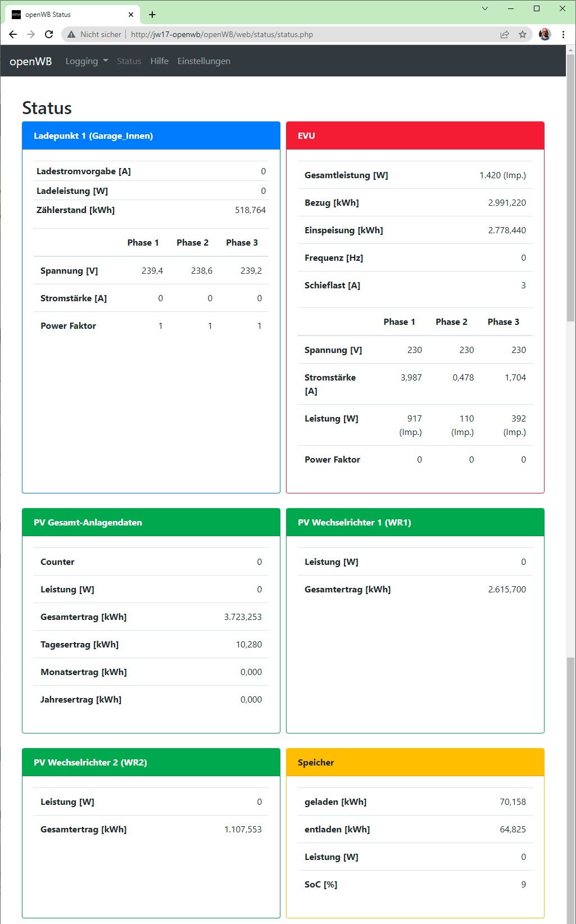Click WR1 Gesamtertrag value 2.615,700
The width and height of the screenshot is (576, 924).
coord(507,590)
